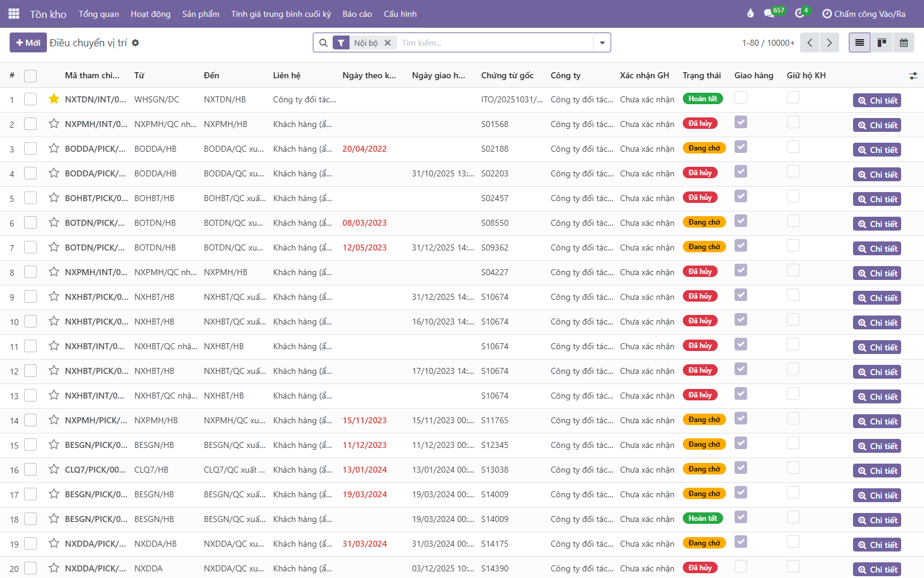Star row 20 NXDDA/PICK as favorite
This screenshot has height=578, width=924.
point(54,568)
